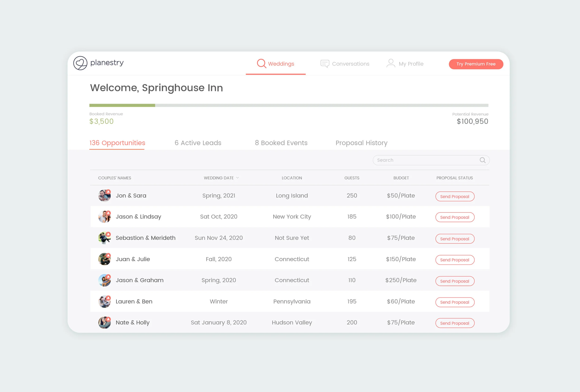Click the $100,950 potential revenue value
580x392 pixels.
tap(472, 122)
